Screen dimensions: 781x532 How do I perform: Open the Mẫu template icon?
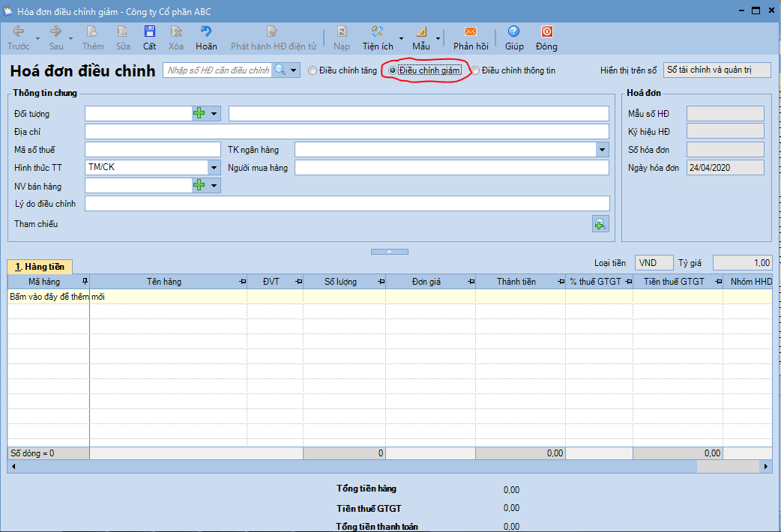pyautogui.click(x=421, y=38)
